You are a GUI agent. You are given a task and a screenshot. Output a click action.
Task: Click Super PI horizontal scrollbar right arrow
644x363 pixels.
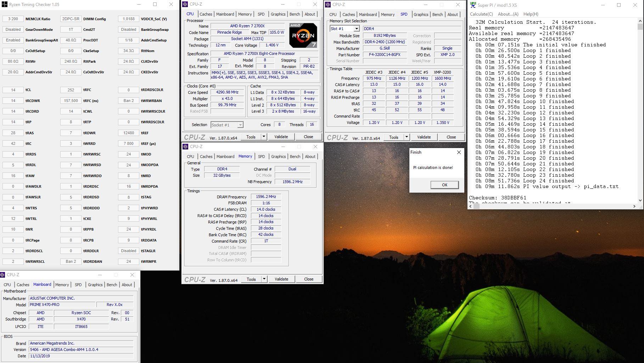(x=634, y=206)
